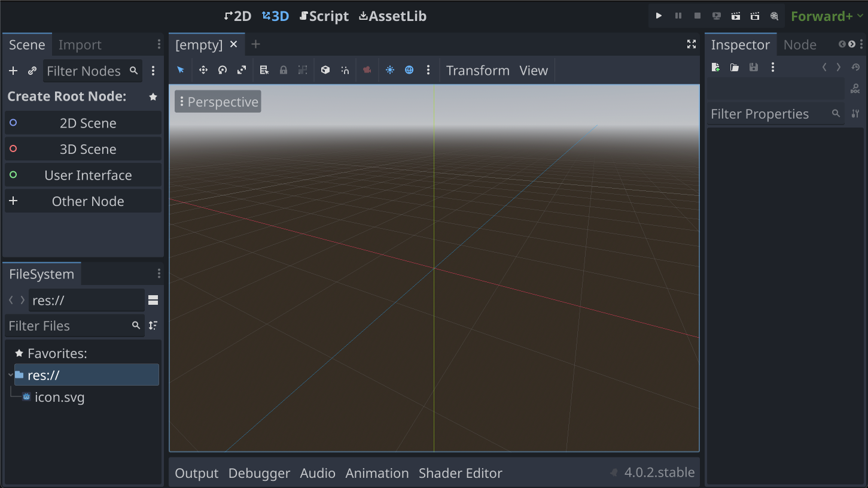Switch to the 3D workspace
The image size is (868, 488).
pos(276,16)
